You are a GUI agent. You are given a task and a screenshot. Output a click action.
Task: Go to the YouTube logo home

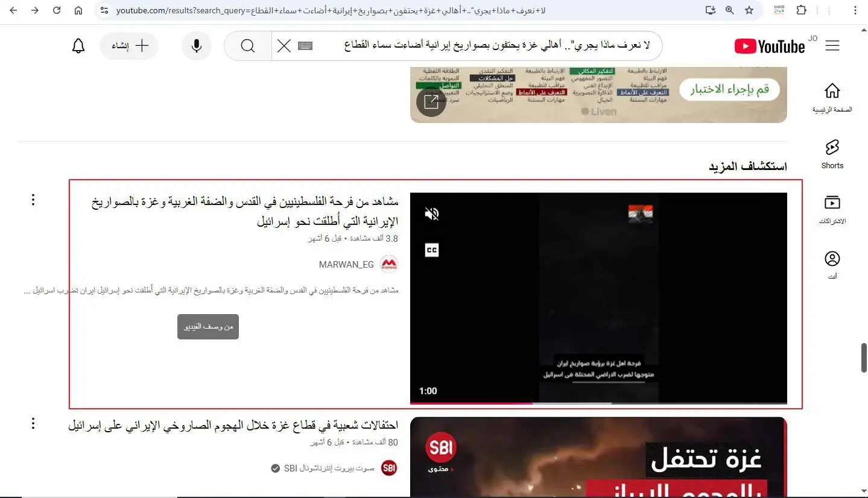coord(770,46)
